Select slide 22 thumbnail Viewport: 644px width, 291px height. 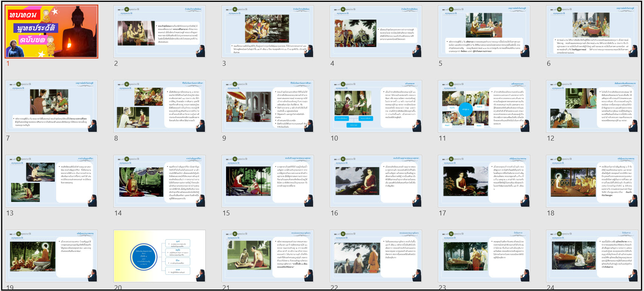(x=376, y=256)
